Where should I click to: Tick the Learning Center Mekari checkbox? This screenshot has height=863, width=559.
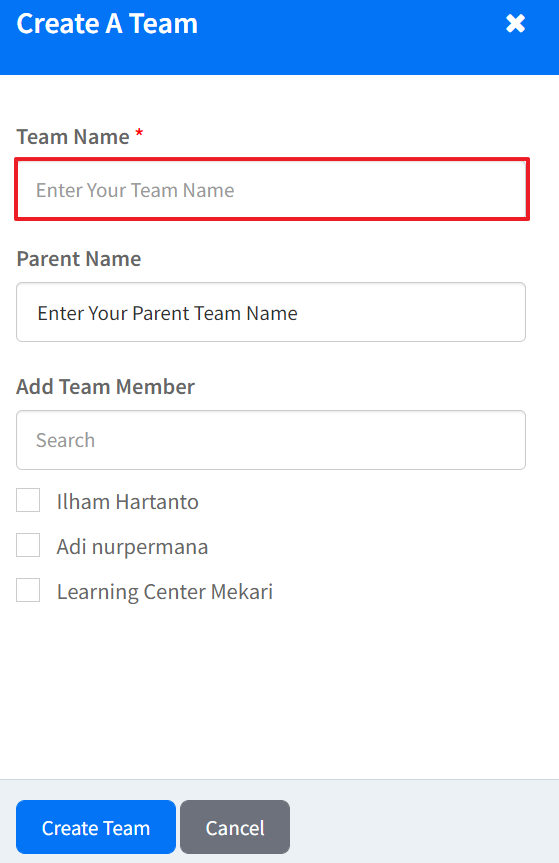[28, 591]
